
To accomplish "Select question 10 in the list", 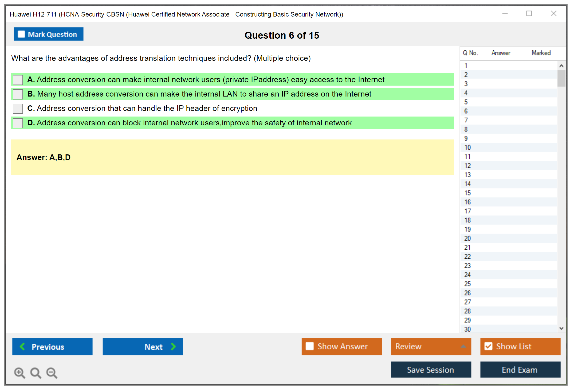I will click(467, 147).
